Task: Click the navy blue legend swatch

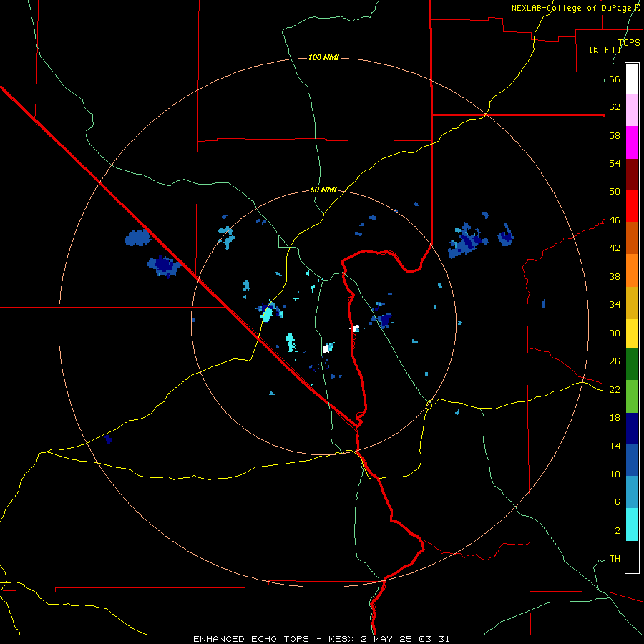Action: pyautogui.click(x=632, y=429)
